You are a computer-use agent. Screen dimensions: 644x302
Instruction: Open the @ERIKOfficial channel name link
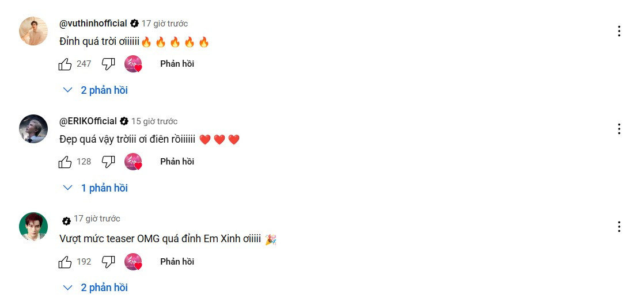(x=88, y=121)
